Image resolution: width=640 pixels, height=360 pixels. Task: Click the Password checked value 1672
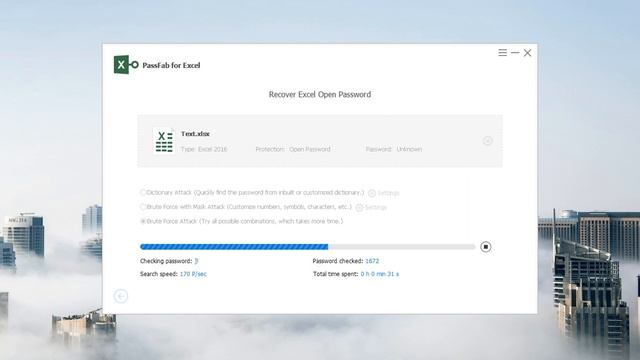point(372,261)
